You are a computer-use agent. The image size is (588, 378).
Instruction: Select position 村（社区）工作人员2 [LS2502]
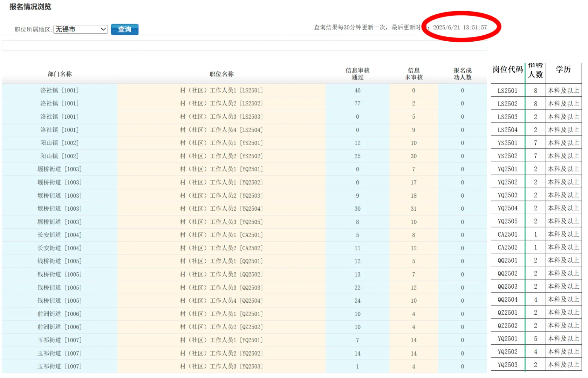(221, 103)
